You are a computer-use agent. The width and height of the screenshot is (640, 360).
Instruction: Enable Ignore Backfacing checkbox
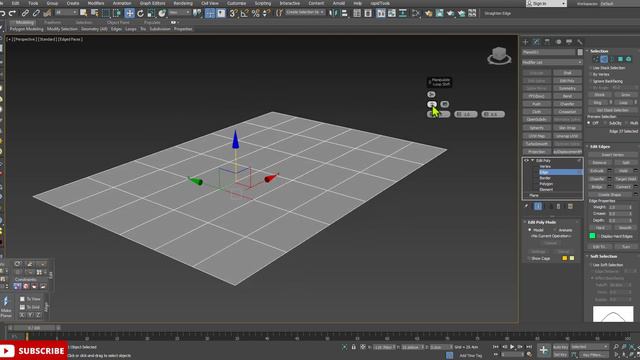point(591,81)
